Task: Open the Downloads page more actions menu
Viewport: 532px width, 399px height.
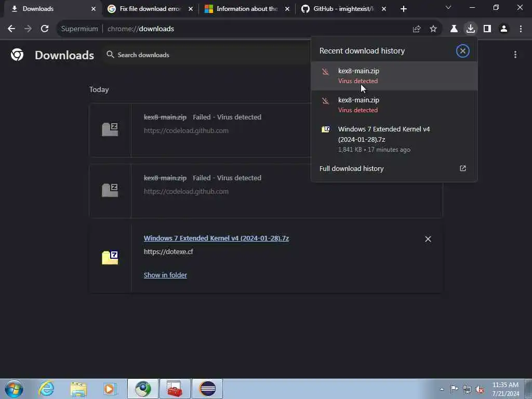Action: pyautogui.click(x=515, y=55)
